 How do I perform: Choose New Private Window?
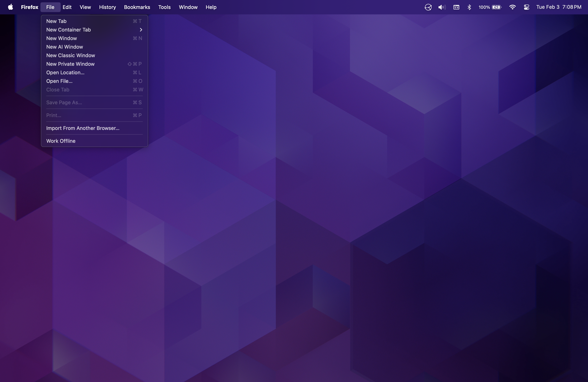coord(70,64)
